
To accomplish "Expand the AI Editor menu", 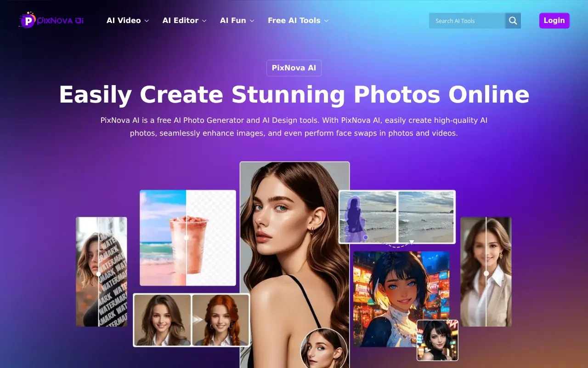I will (x=184, y=21).
